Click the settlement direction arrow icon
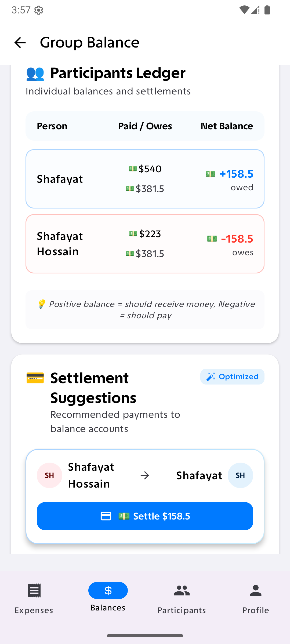The width and height of the screenshot is (290, 644). [x=145, y=475]
